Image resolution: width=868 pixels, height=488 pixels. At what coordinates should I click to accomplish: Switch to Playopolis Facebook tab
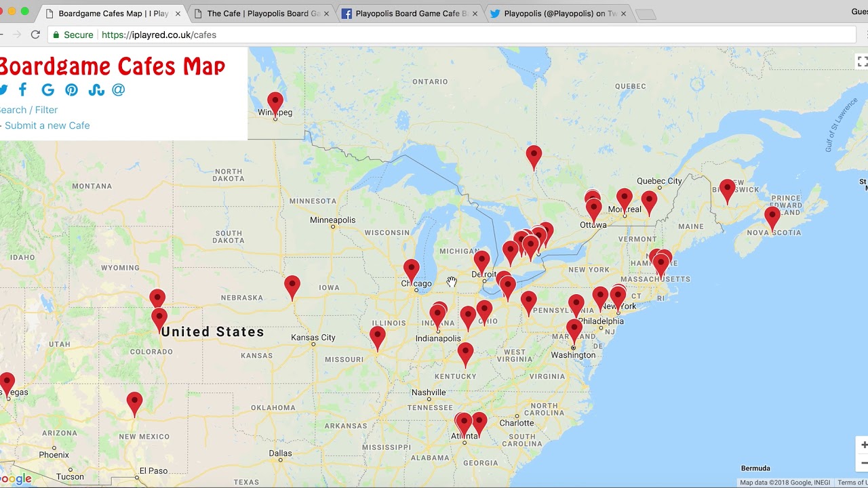click(411, 13)
